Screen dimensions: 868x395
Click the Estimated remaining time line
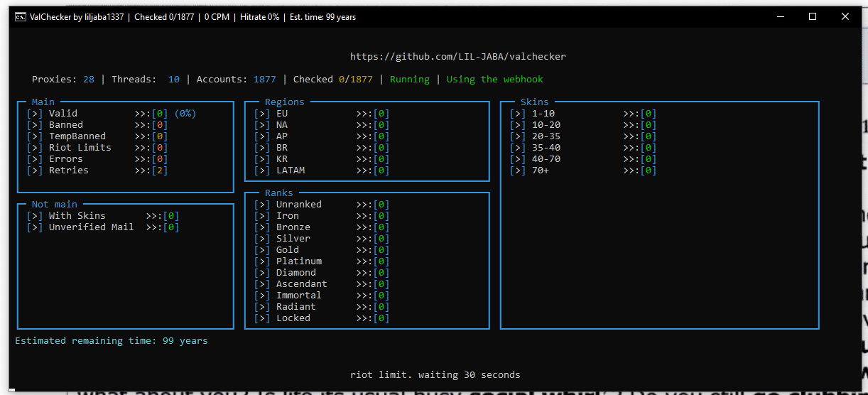[x=112, y=341]
